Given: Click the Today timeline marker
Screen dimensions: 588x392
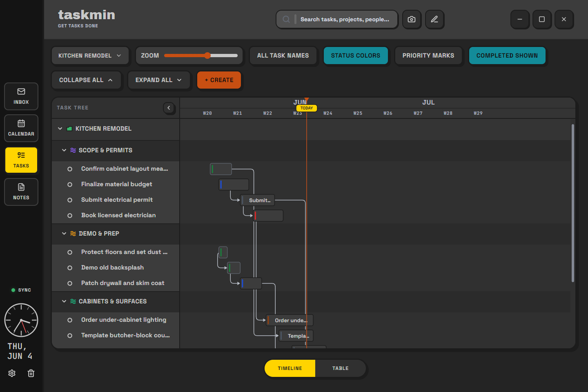Looking at the screenshot, I should point(307,108).
